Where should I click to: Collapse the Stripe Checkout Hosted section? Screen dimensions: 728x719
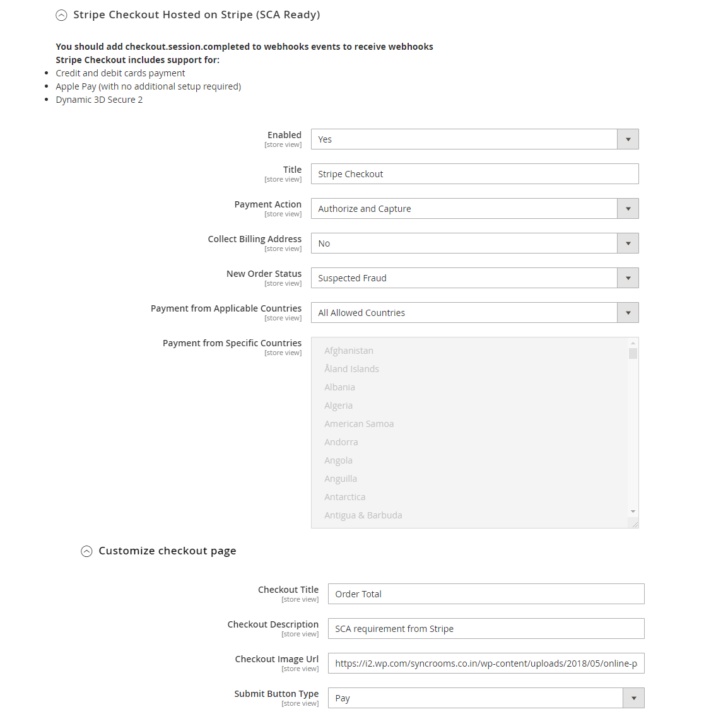click(x=61, y=15)
